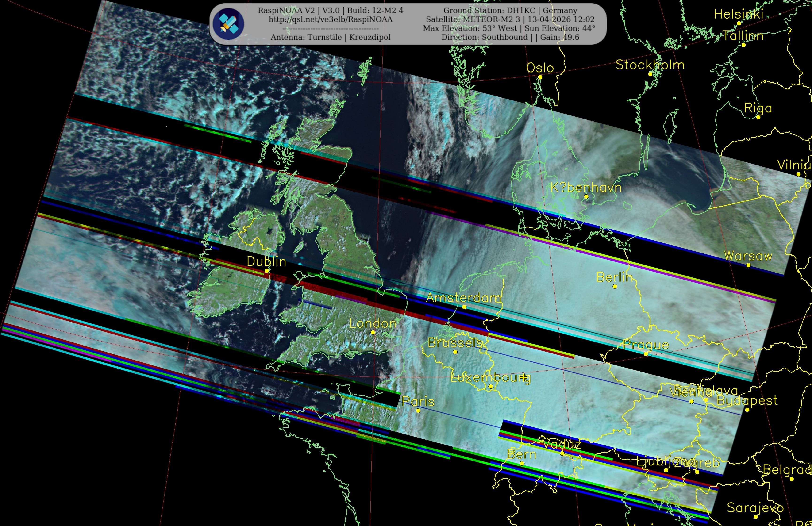Click the Riga city marker dot
The height and width of the screenshot is (526, 812).
[x=758, y=117]
